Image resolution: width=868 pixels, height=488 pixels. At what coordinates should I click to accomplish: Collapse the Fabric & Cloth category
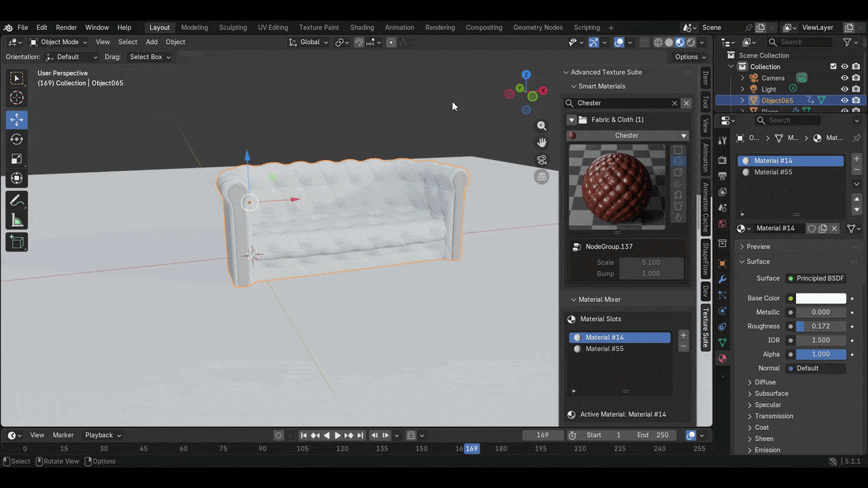point(572,120)
